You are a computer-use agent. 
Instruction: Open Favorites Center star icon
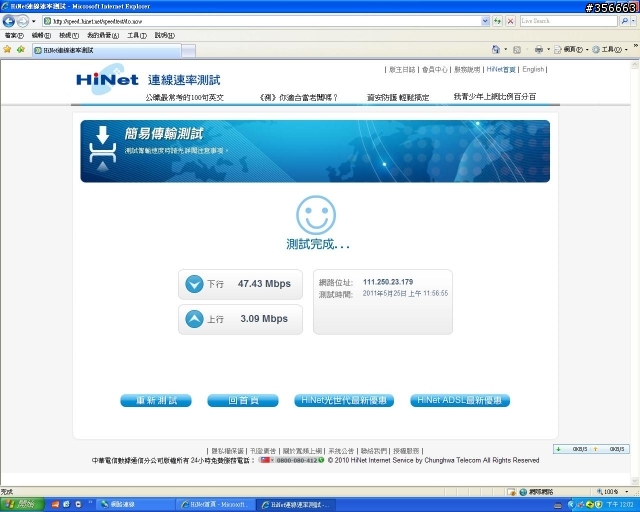coord(7,49)
